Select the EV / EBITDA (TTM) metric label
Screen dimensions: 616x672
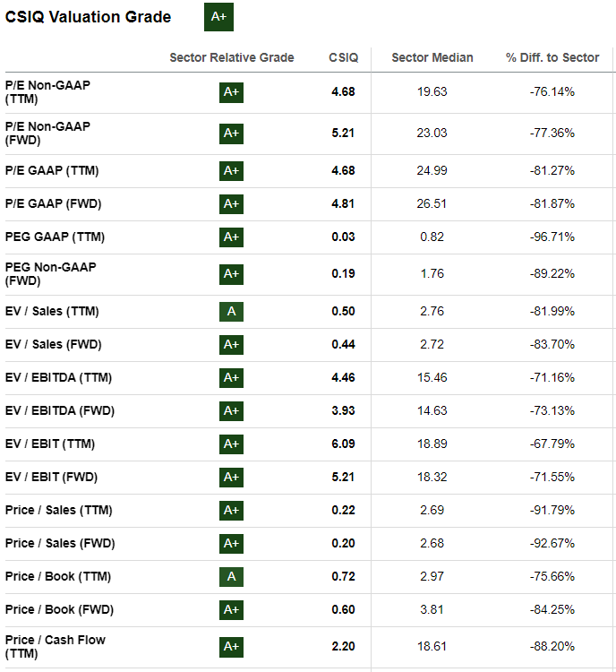point(59,377)
